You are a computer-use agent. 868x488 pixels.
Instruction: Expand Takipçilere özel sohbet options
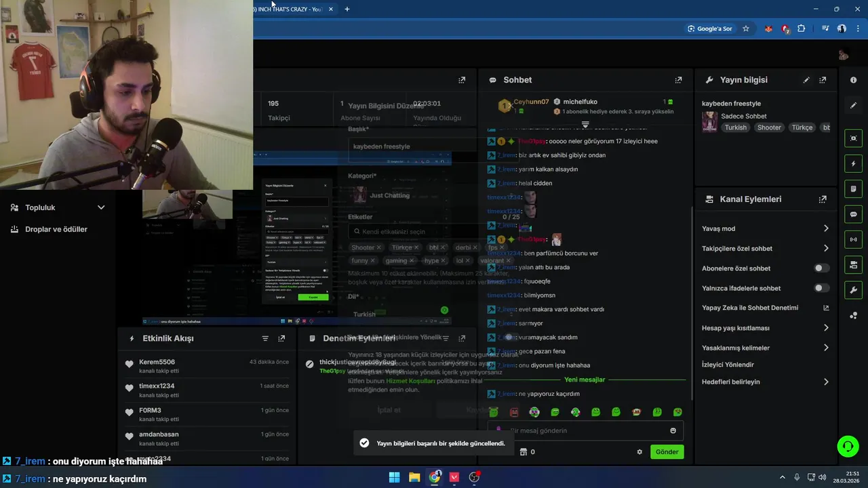826,248
